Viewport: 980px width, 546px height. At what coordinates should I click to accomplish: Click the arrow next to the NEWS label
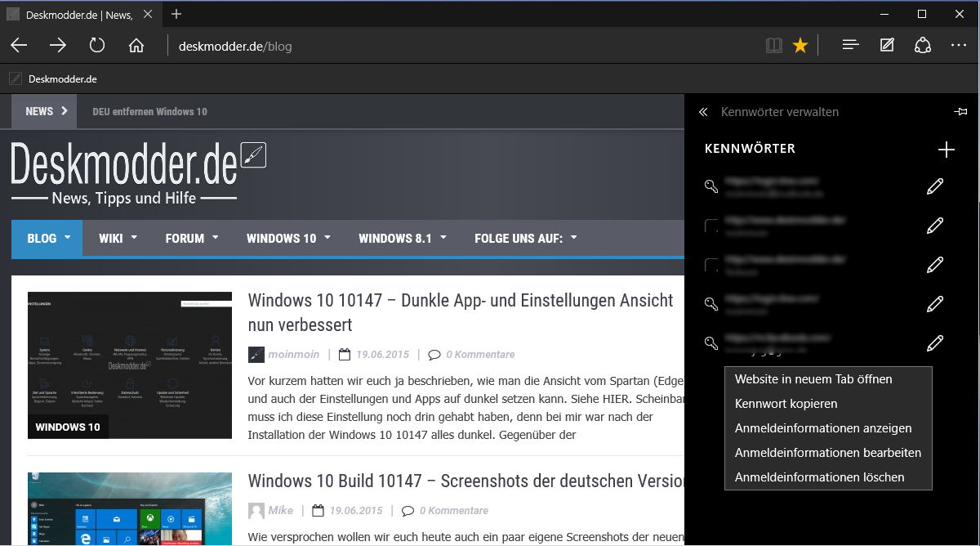[x=65, y=111]
